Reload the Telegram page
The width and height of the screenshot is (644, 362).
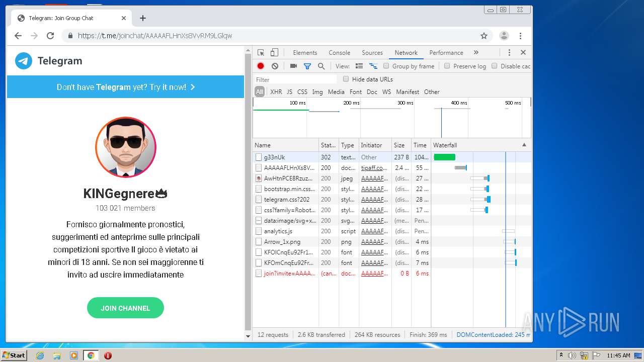tap(50, 36)
